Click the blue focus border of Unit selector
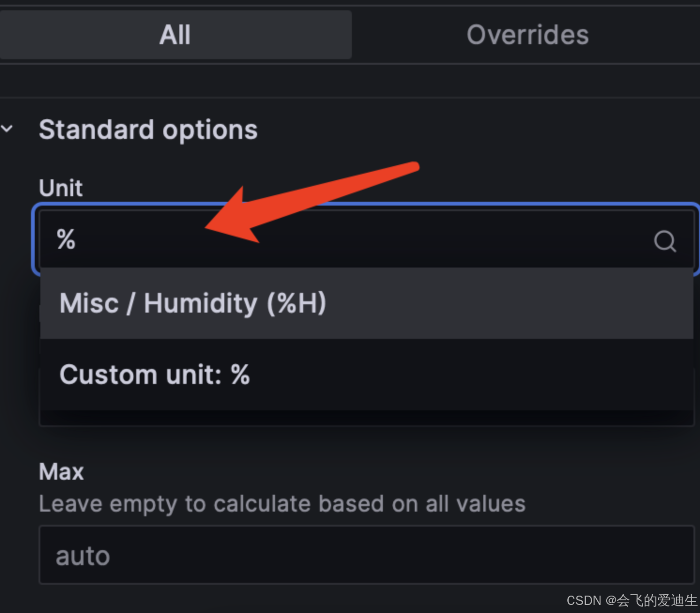This screenshot has height=613, width=700. (x=366, y=205)
